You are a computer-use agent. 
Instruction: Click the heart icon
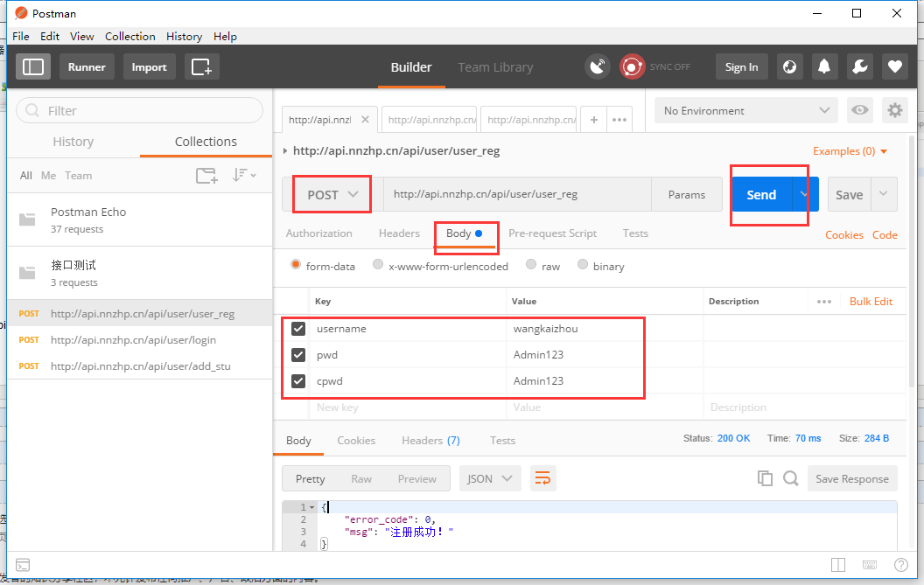(894, 66)
